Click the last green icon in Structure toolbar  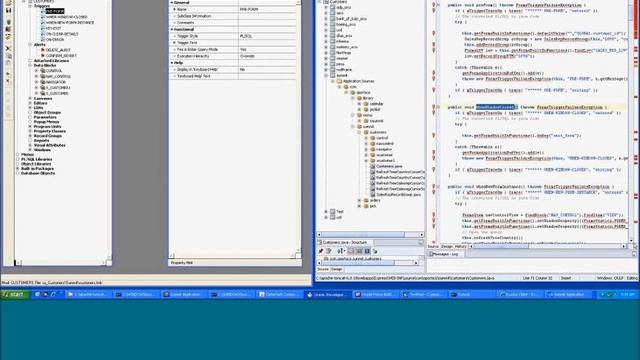(375, 251)
